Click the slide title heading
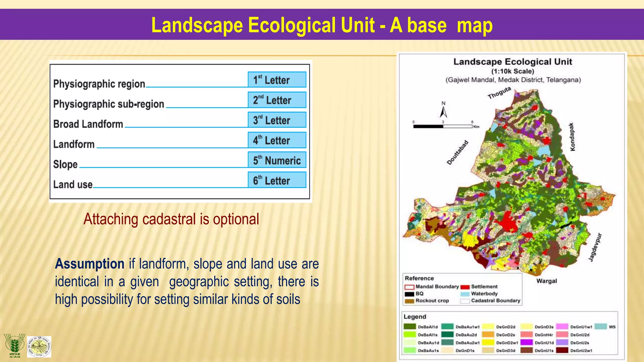 coord(322,25)
